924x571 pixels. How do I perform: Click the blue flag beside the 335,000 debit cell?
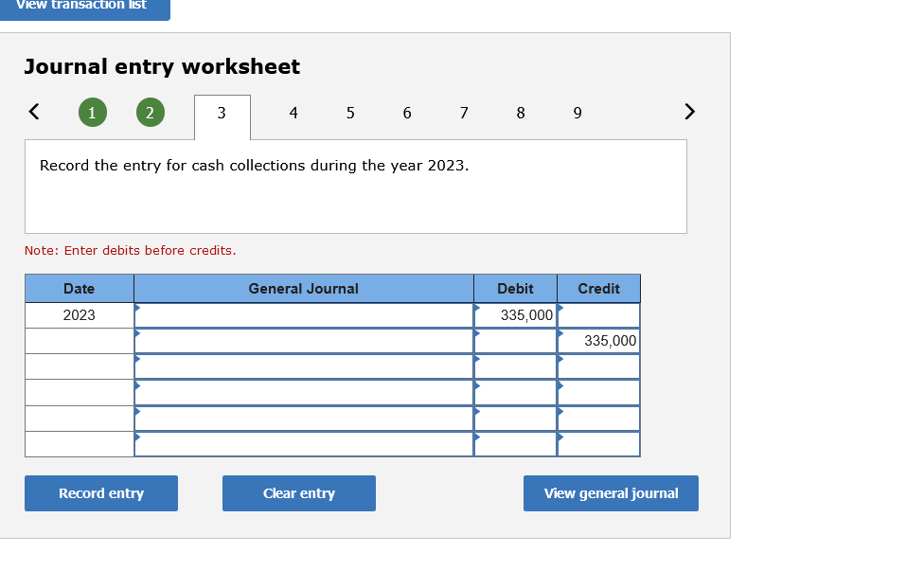point(476,308)
